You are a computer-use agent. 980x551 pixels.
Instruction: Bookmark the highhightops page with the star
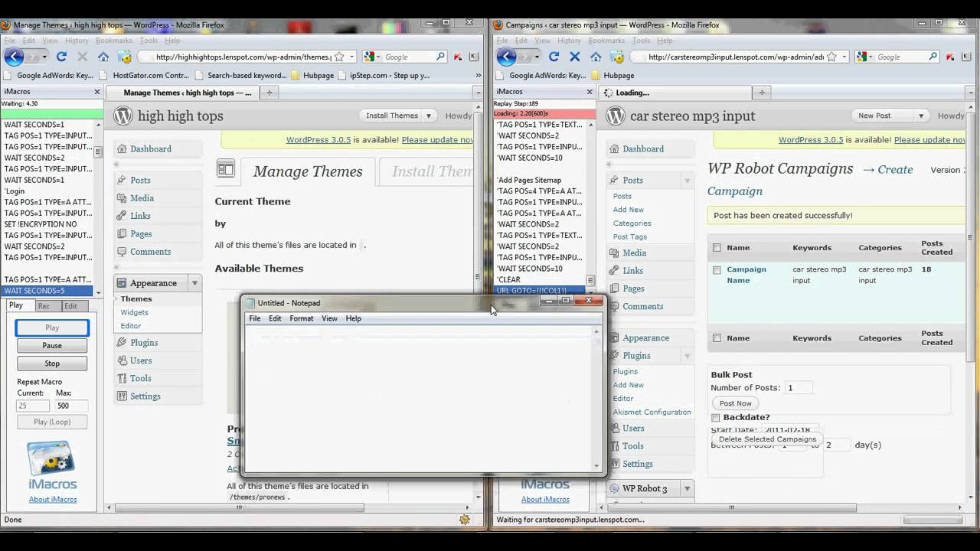click(339, 57)
